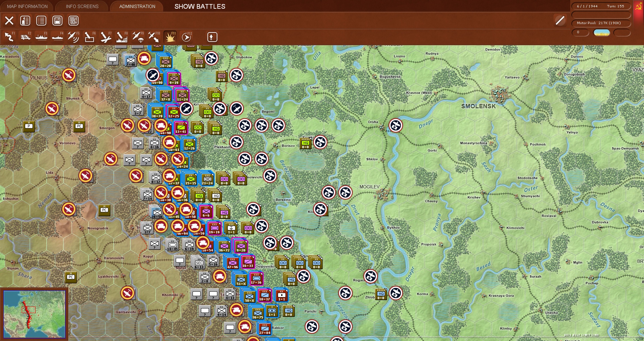Image resolution: width=644 pixels, height=341 pixels.
Task: Toggle the F11 show battles explosion icon
Action: [170, 37]
